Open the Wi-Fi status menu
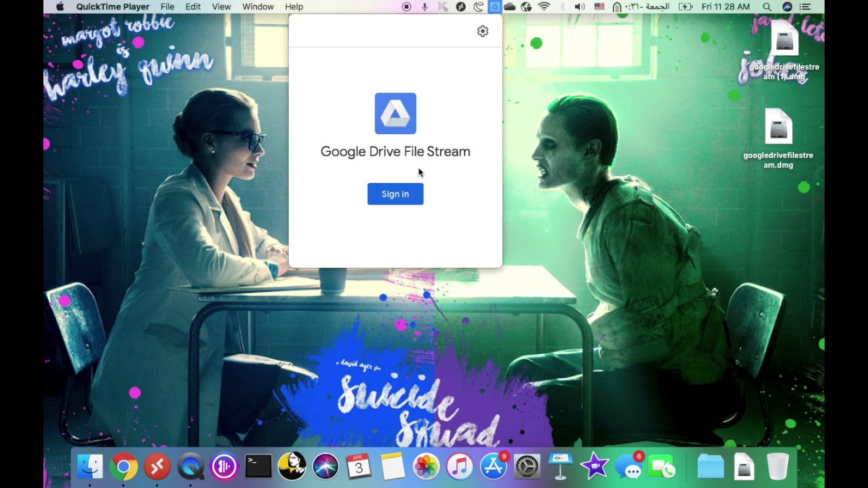Viewport: 868px width, 488px height. tap(544, 7)
